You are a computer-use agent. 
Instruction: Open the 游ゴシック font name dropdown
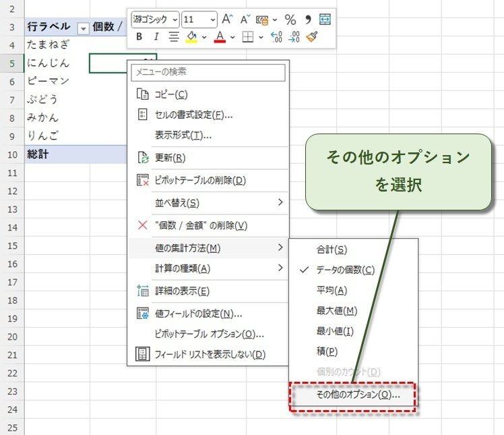[175, 20]
